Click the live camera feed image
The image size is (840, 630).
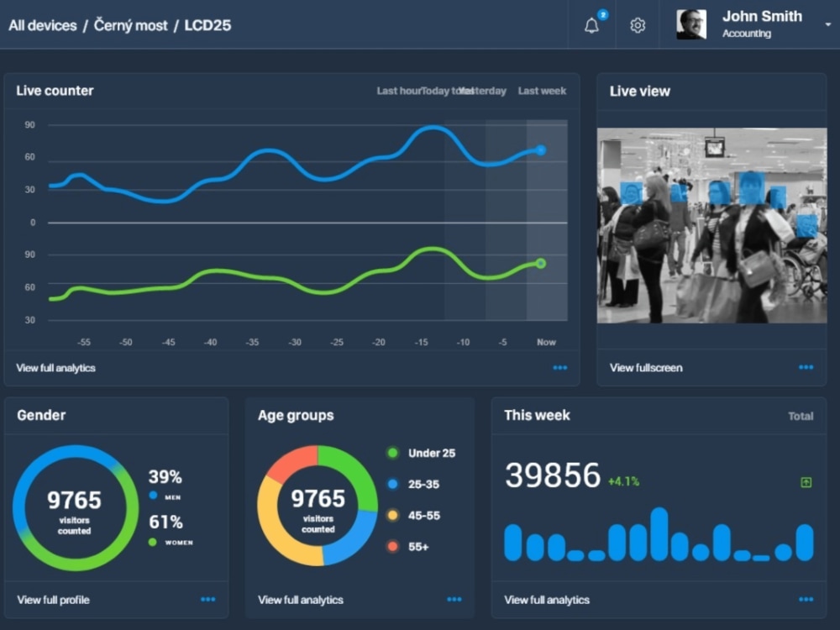click(712, 225)
